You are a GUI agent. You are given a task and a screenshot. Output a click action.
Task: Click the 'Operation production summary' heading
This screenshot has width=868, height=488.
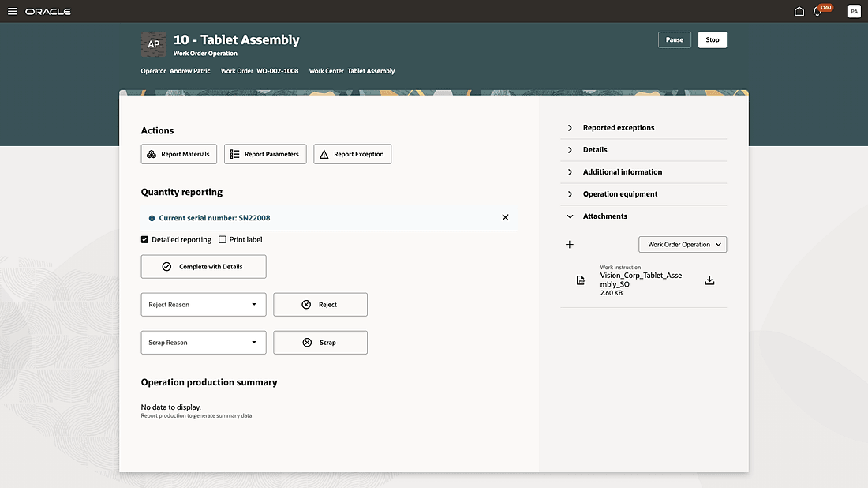209,382
